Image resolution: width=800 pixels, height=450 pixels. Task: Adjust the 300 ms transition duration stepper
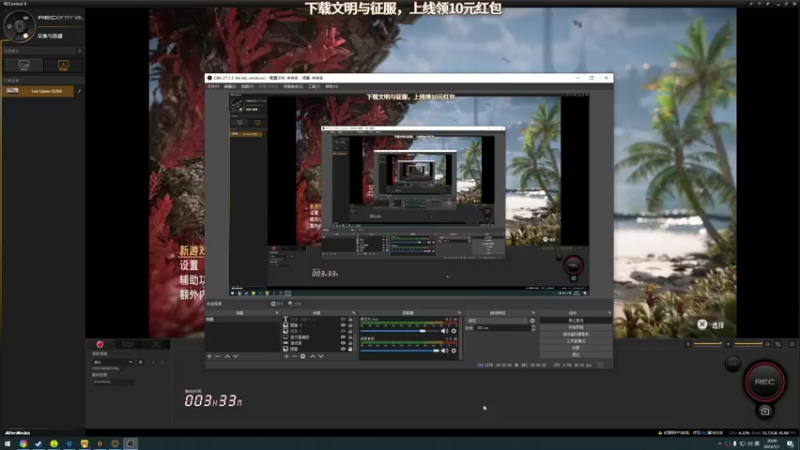(x=533, y=328)
